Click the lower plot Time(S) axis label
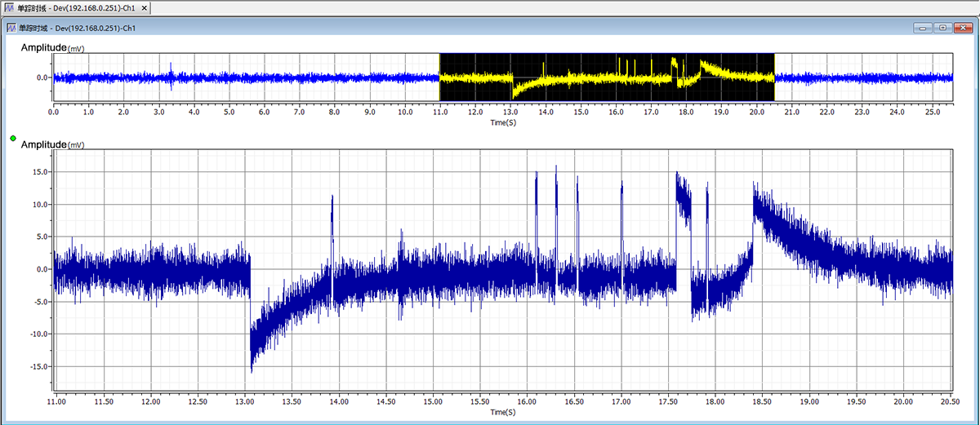 [503, 412]
